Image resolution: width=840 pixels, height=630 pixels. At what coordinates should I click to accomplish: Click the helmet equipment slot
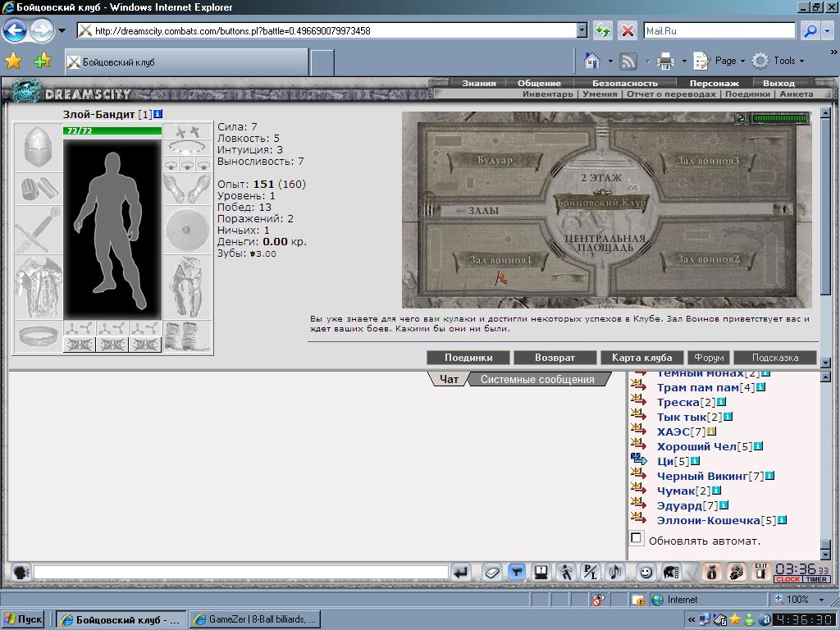[x=38, y=148]
